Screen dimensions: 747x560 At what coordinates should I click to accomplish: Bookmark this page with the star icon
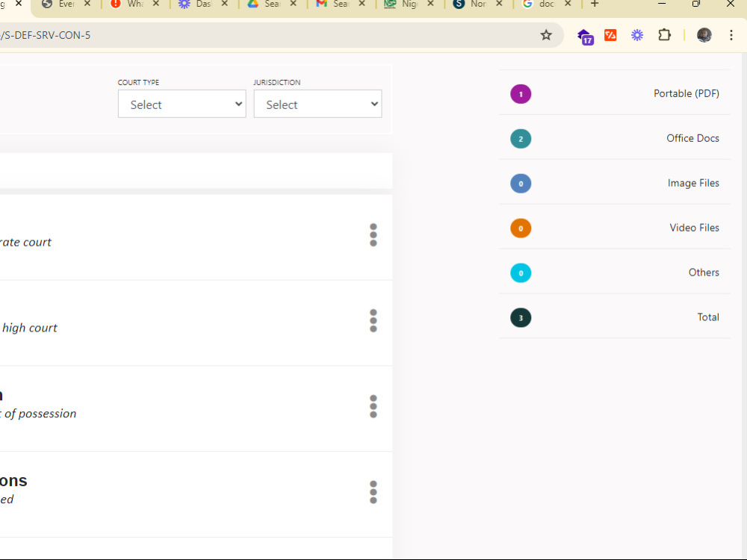point(546,35)
